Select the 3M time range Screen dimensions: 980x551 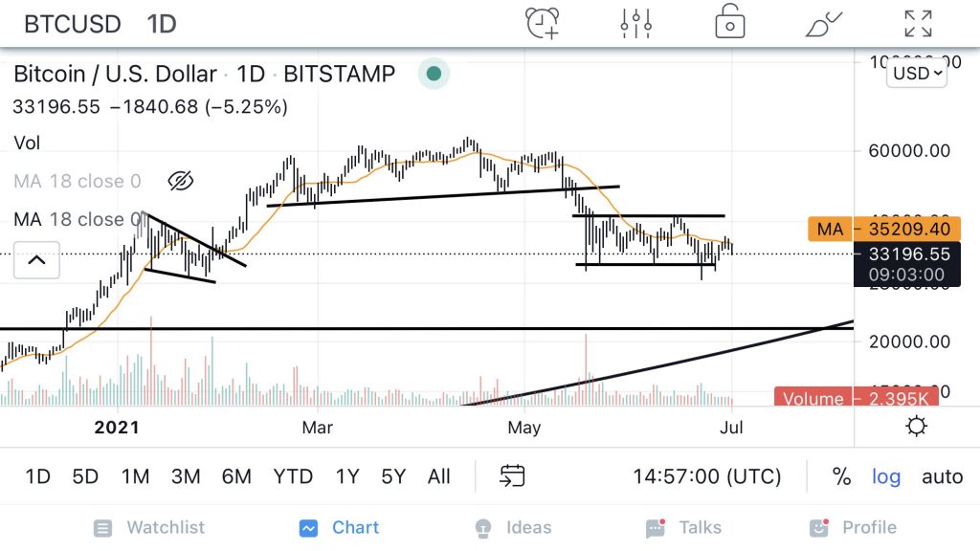(x=186, y=476)
